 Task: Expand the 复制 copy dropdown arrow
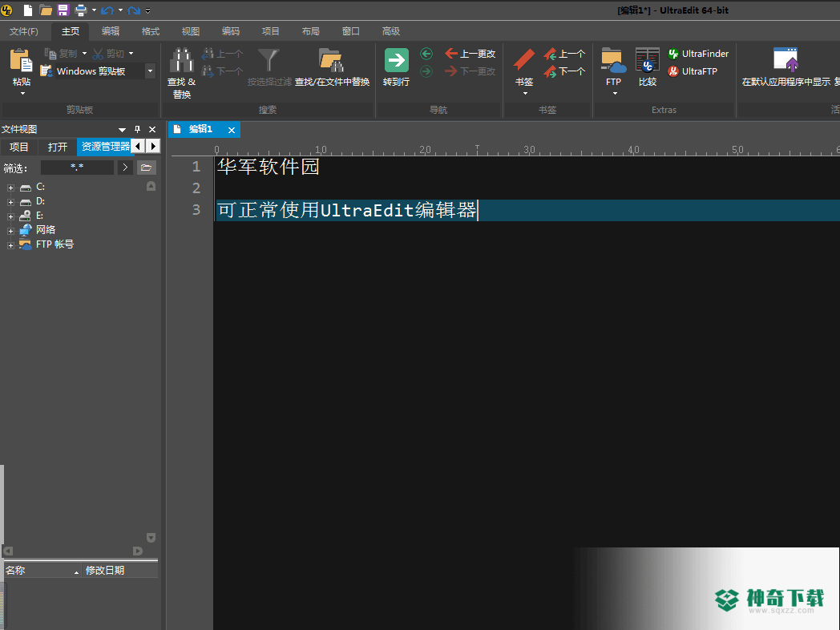(x=84, y=54)
